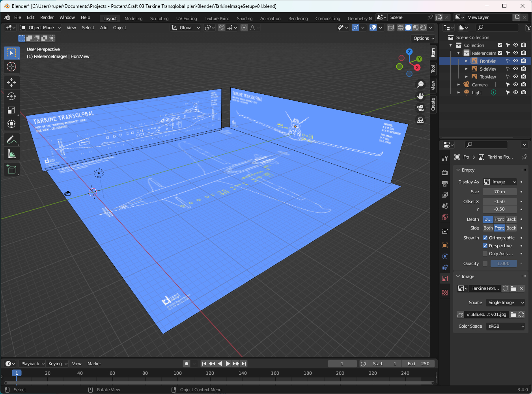The image size is (532, 394).
Task: Switch to the Shading workspace tab
Action: [245, 19]
